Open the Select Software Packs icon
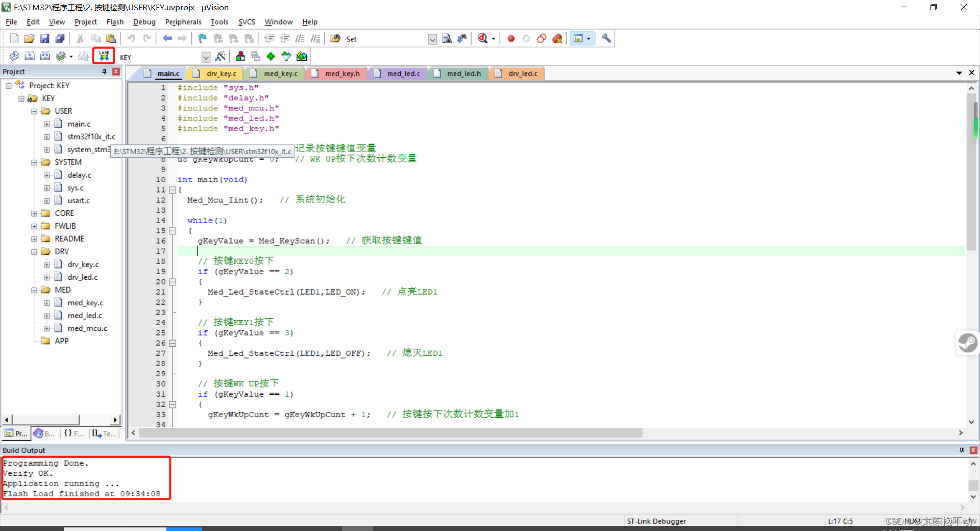Viewport: 980px width, 531px height. (x=286, y=56)
